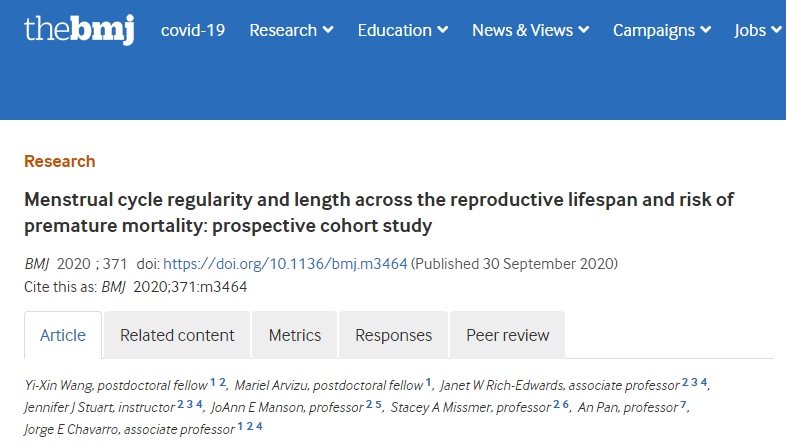Open the Peer review tab
This screenshot has height=448, width=786.
pos(508,335)
